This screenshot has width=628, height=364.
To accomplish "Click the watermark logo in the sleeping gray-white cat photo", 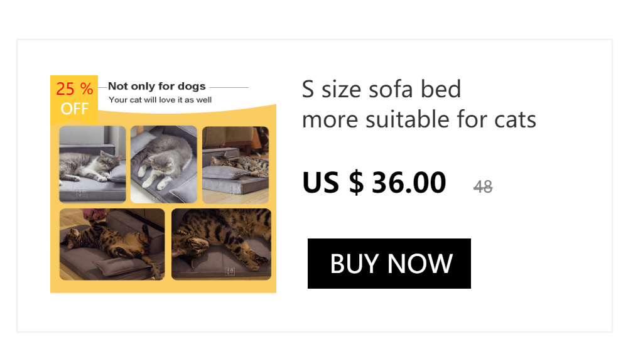I will tap(81, 193).
